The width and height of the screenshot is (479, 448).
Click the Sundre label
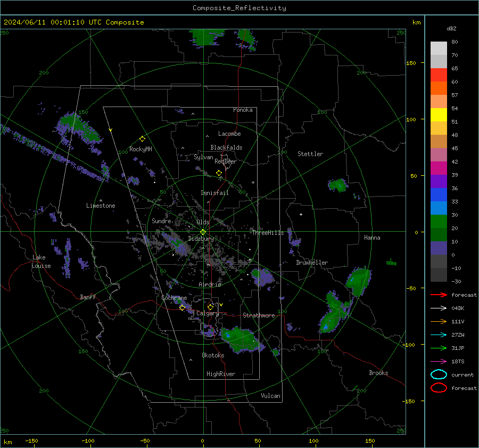click(161, 221)
